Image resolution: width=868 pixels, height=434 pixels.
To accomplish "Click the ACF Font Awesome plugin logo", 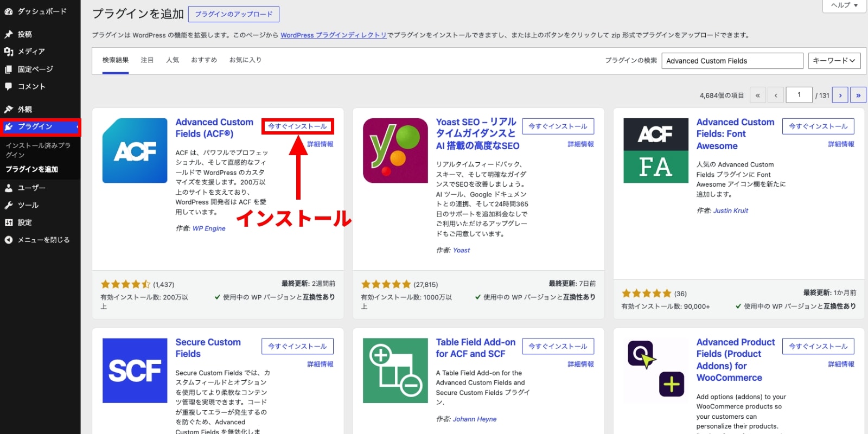I will 656,151.
